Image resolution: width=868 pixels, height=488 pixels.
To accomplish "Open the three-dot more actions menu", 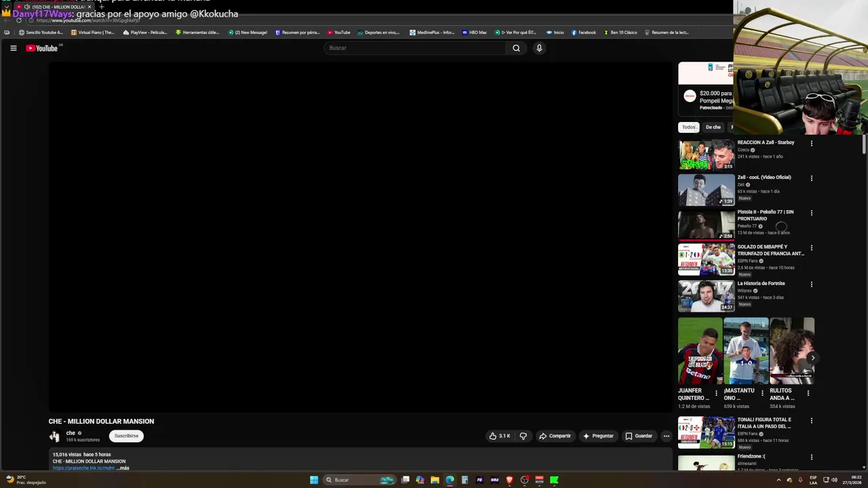I will click(x=667, y=436).
